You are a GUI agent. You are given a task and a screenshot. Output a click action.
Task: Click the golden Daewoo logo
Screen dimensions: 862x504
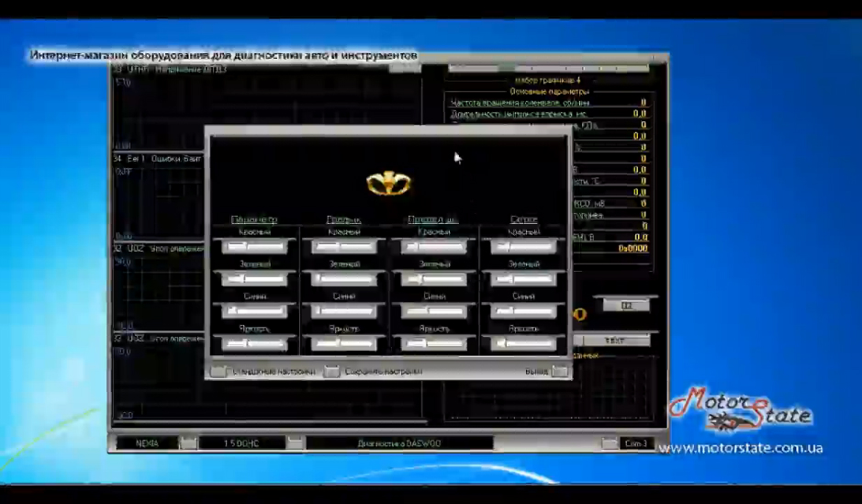point(388,184)
